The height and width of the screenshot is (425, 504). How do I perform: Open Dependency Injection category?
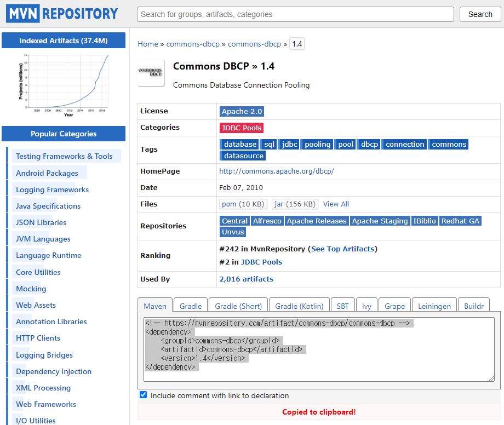tap(54, 371)
